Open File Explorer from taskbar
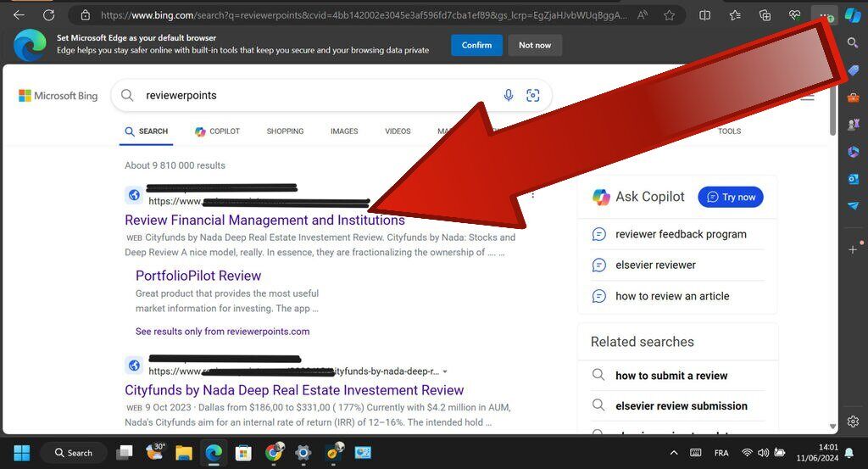 184,453
